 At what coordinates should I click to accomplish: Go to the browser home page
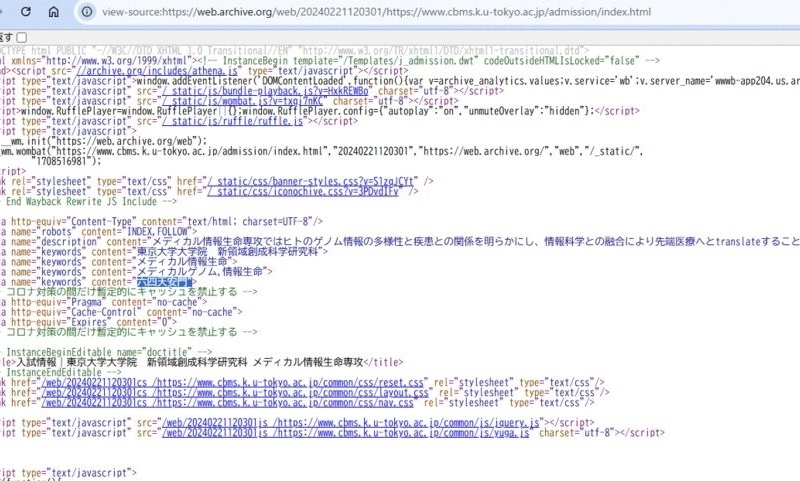pos(53,12)
